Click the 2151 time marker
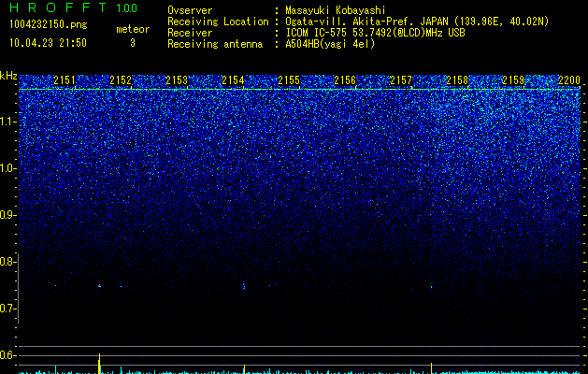Image resolution: width=588 pixels, height=374 pixels. pos(65,80)
